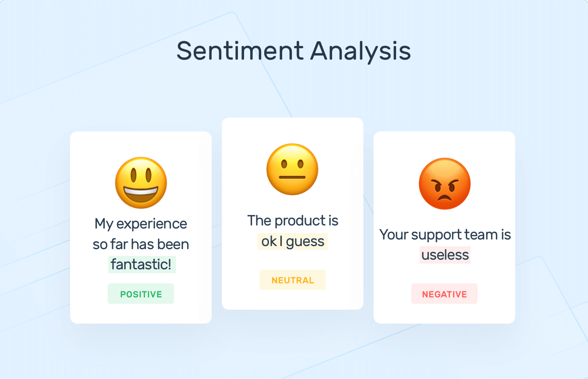The width and height of the screenshot is (588, 379).
Task: Select the yellow NEUTRAL label badge
Action: coord(293,280)
